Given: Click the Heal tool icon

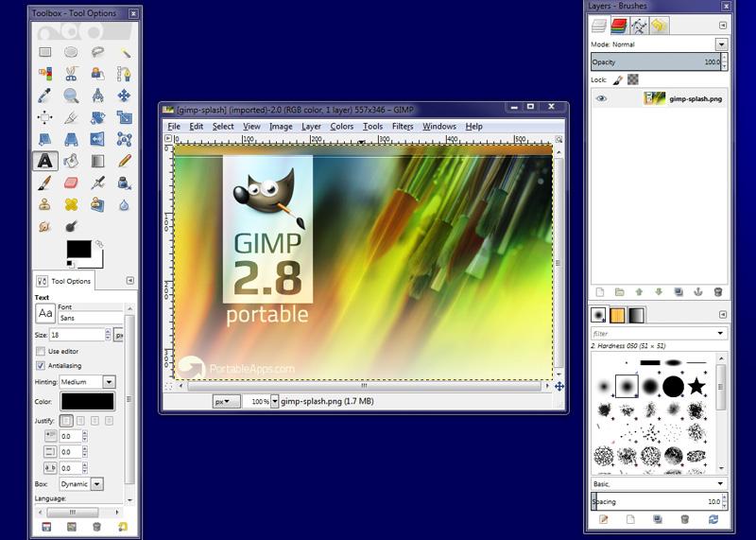Looking at the screenshot, I should click(x=71, y=204).
